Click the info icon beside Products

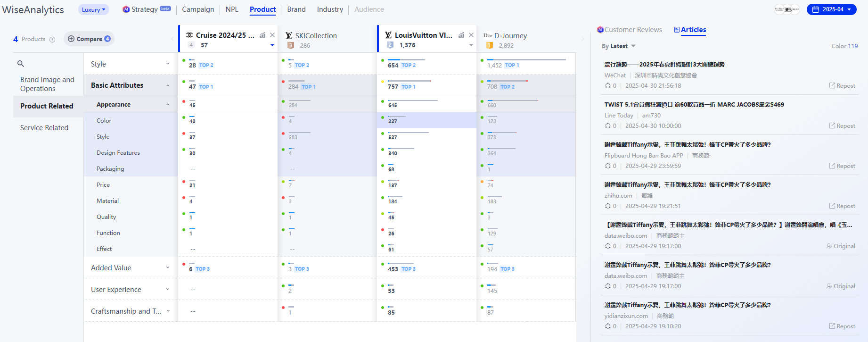(52, 40)
